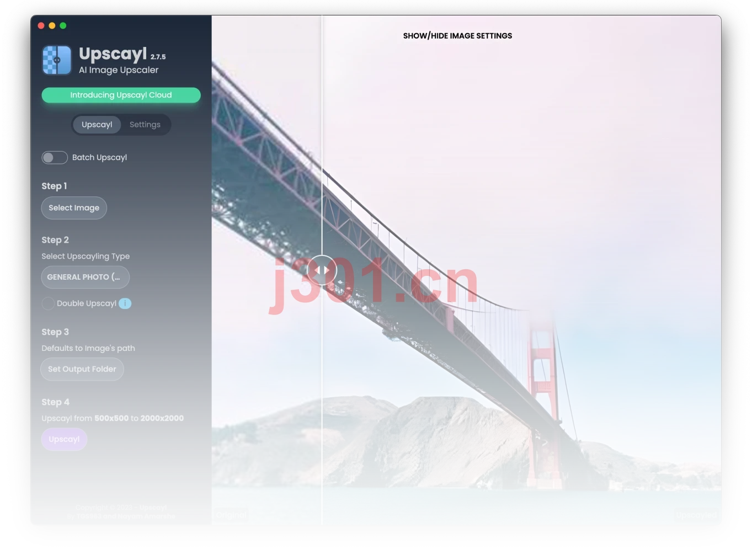Click the info icon beside Double Upscayl

[x=125, y=303]
